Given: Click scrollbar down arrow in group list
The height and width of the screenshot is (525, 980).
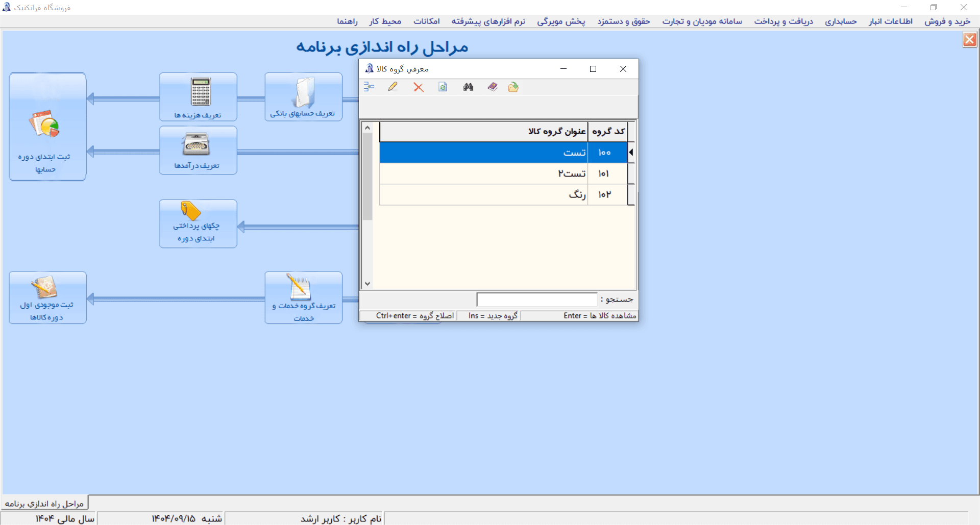Looking at the screenshot, I should point(367,284).
